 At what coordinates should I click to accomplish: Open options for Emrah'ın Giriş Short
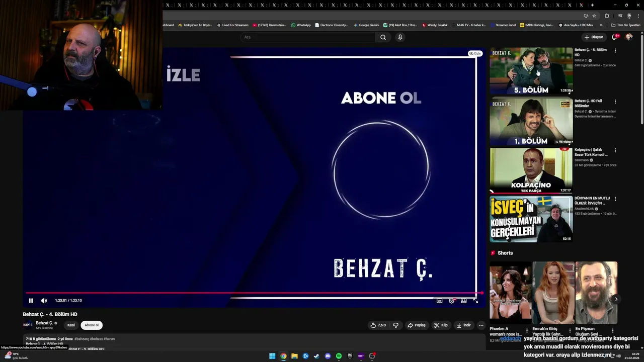(570, 330)
